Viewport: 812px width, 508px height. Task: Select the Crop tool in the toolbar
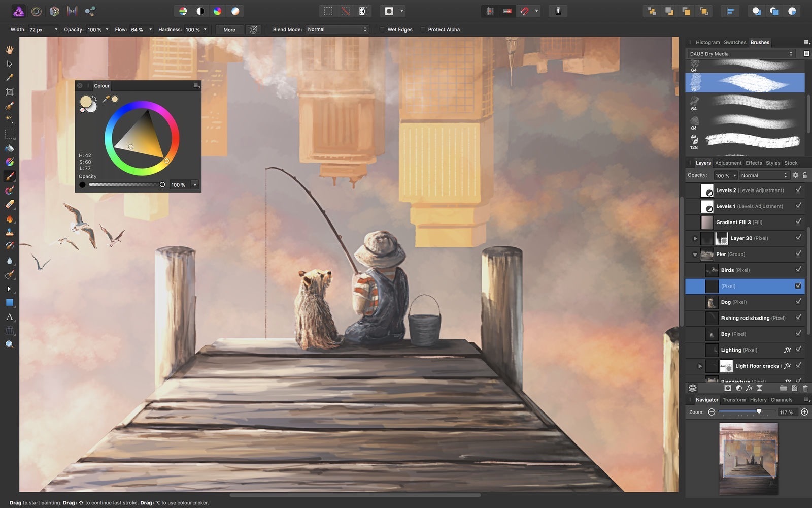point(9,92)
